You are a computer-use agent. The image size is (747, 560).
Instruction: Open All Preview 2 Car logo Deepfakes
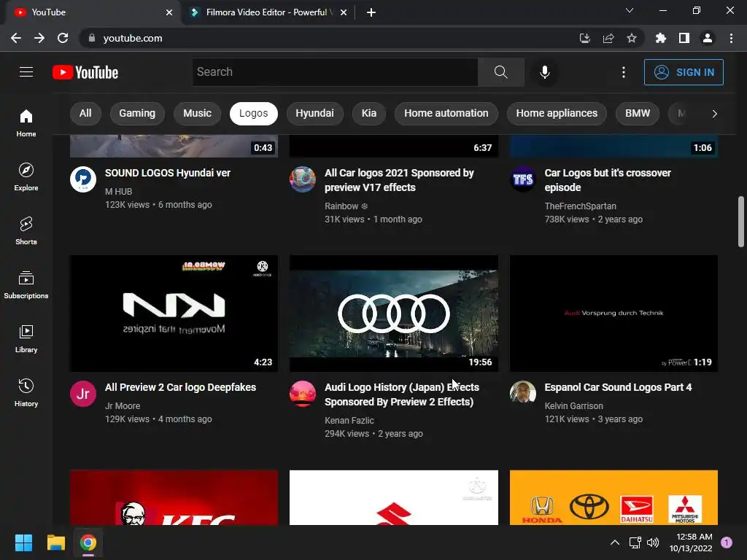[x=181, y=387]
